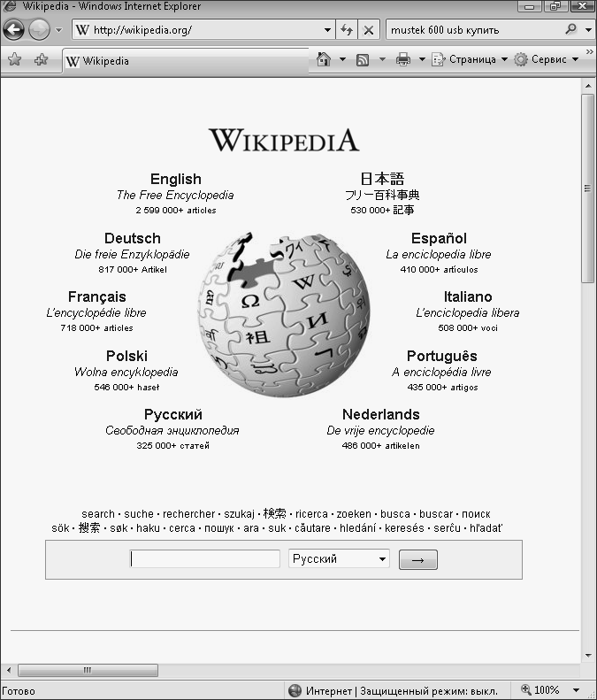Click the WIKIPEDIA wordmark heading
Image resolution: width=597 pixels, height=700 pixels.
pyautogui.click(x=284, y=140)
